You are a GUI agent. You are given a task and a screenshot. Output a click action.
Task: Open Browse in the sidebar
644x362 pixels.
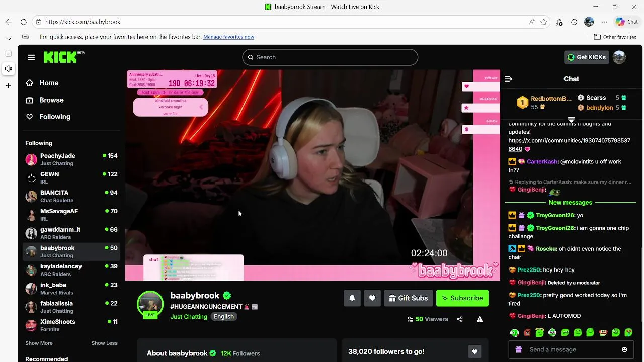(x=51, y=100)
